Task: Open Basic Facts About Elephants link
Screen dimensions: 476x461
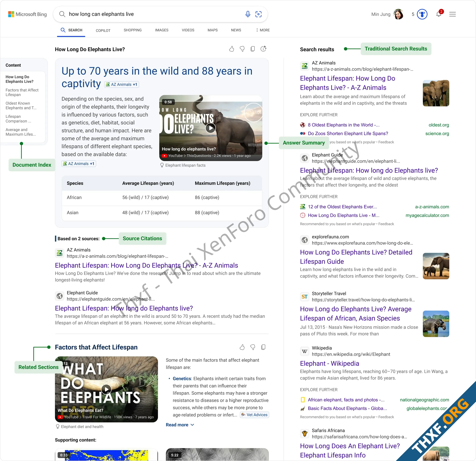Action: pos(347,409)
